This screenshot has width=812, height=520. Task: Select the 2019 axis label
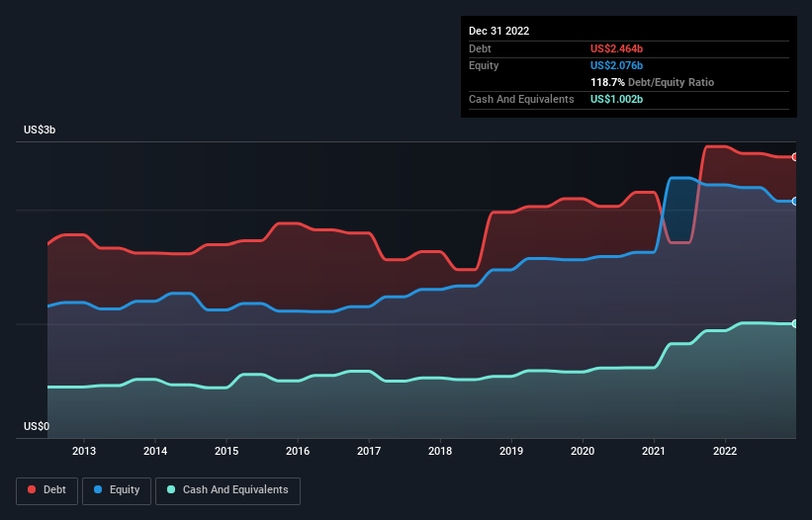coord(511,451)
